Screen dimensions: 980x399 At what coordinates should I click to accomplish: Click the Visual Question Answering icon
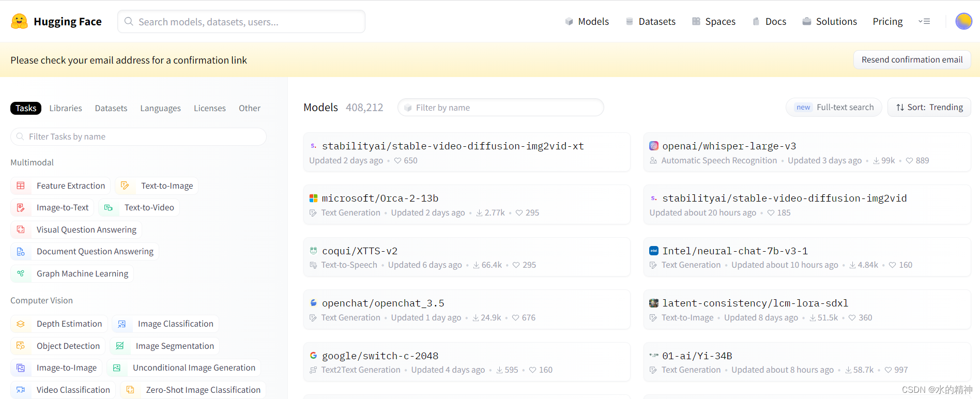pos(21,229)
